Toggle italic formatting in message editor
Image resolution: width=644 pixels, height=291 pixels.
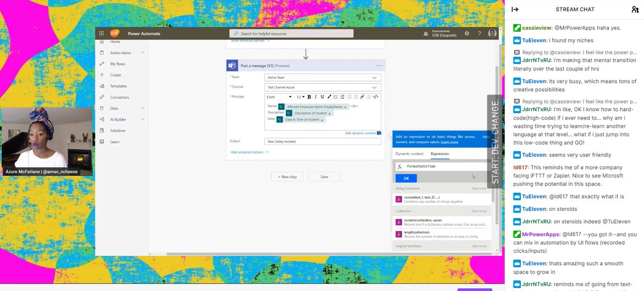pyautogui.click(x=316, y=97)
